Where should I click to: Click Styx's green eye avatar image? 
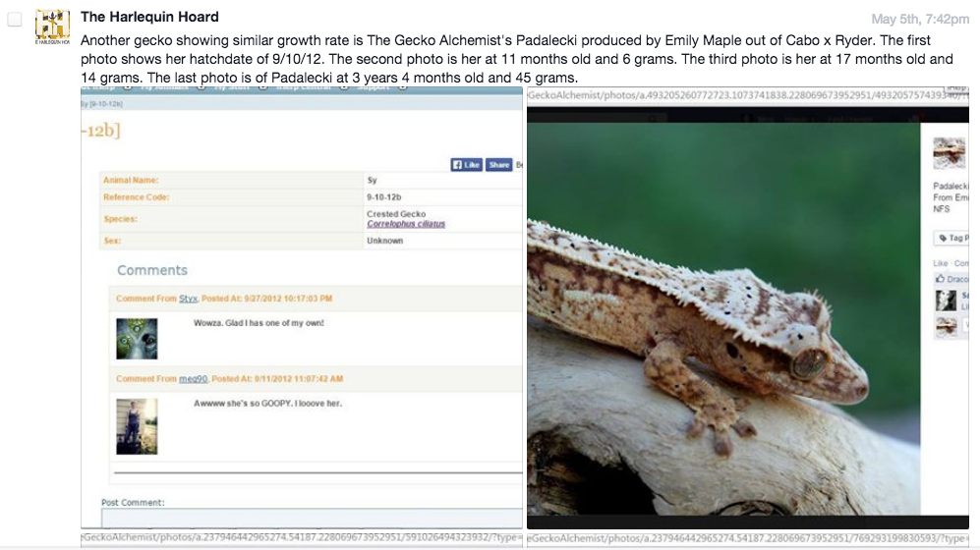137,339
